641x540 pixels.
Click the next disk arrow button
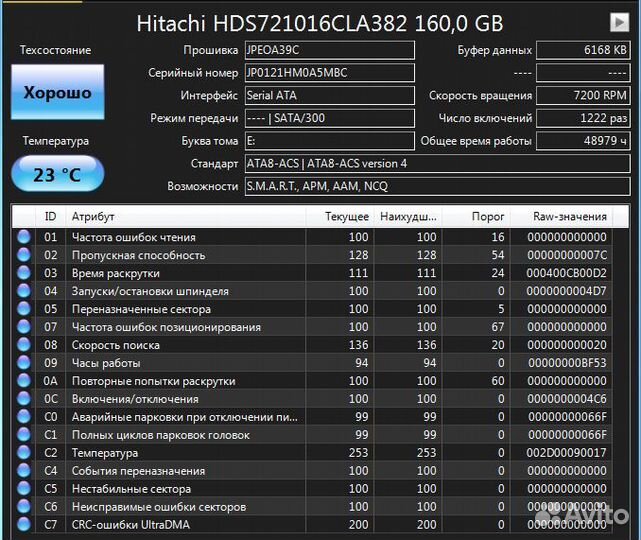(x=619, y=22)
